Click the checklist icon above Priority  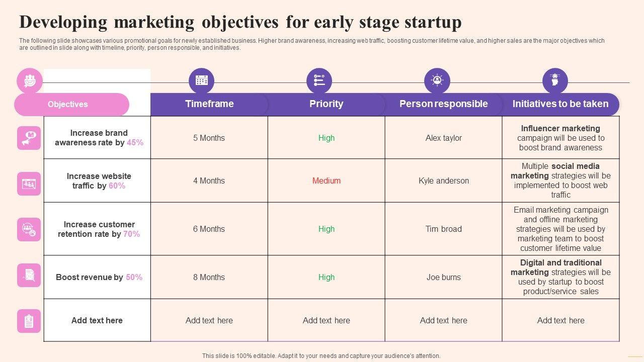point(319,80)
